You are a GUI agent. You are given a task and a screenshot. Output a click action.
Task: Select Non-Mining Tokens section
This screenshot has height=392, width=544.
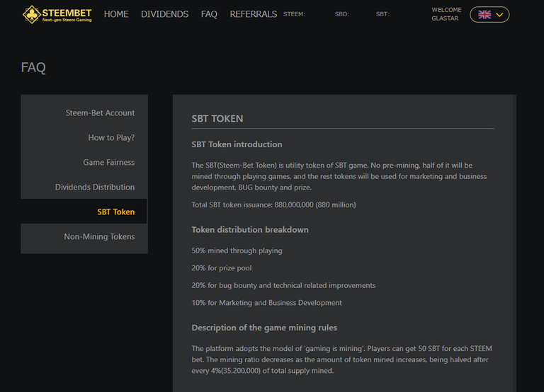pos(99,237)
